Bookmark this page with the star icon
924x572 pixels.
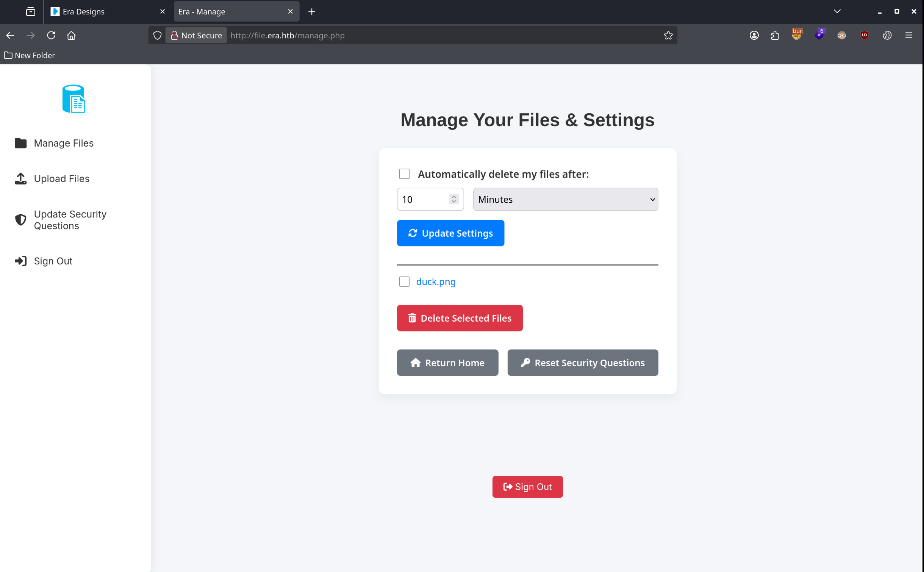click(x=668, y=35)
